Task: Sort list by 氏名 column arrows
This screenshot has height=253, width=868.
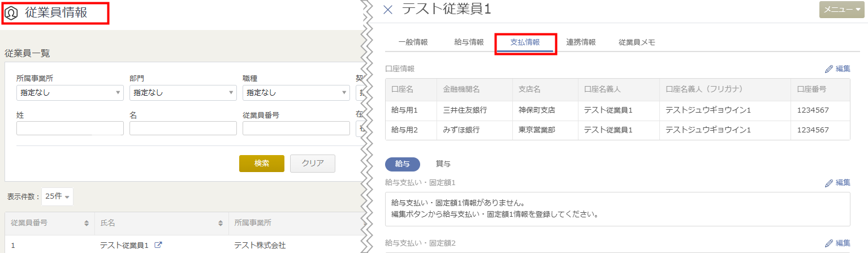Action: 221,223
